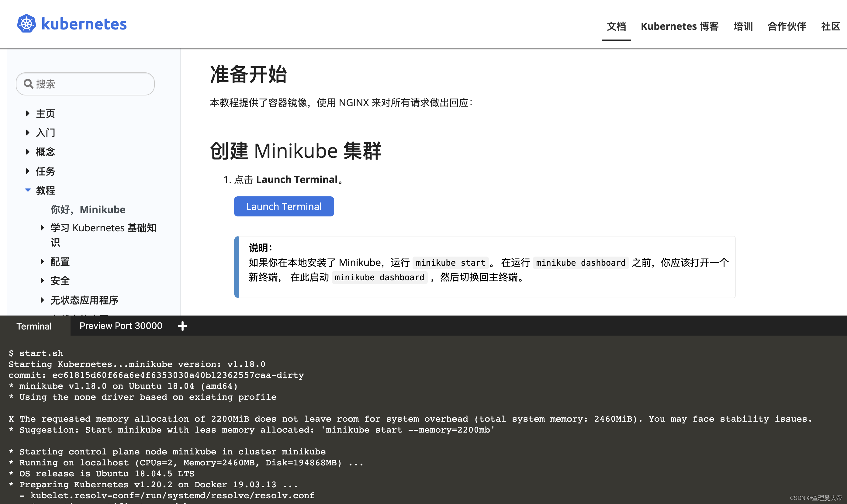
Task: Click the 'Suggestion: Start minikube' terminal line
Action: pyautogui.click(x=252, y=430)
